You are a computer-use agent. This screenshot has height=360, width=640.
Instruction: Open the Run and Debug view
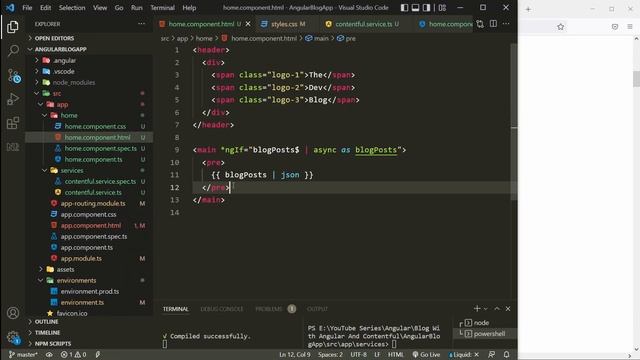13,99
